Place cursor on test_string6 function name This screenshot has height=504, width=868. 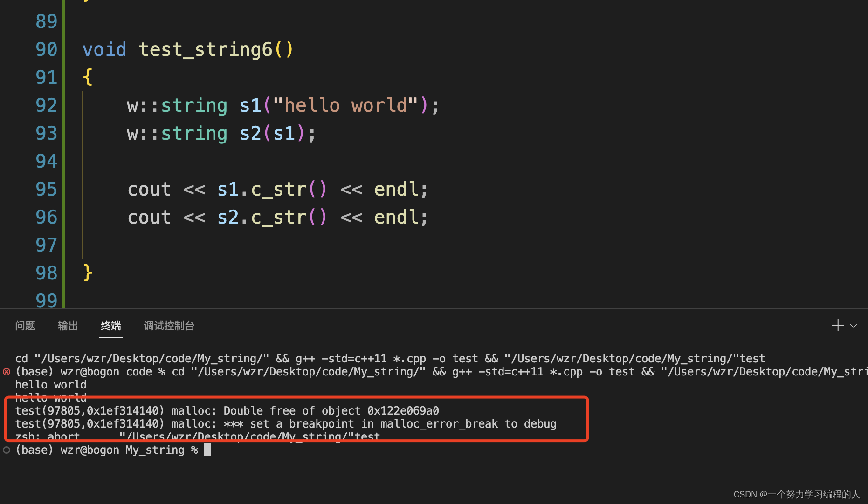[x=206, y=49]
